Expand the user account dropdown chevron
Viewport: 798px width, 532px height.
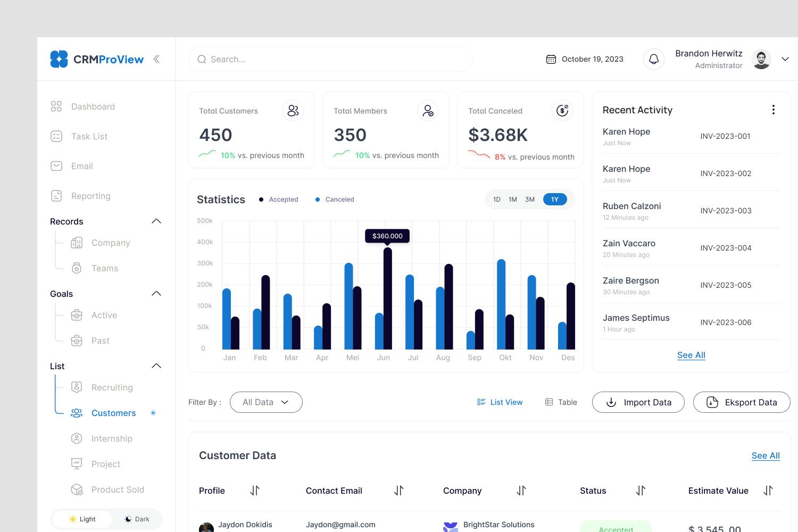click(785, 59)
